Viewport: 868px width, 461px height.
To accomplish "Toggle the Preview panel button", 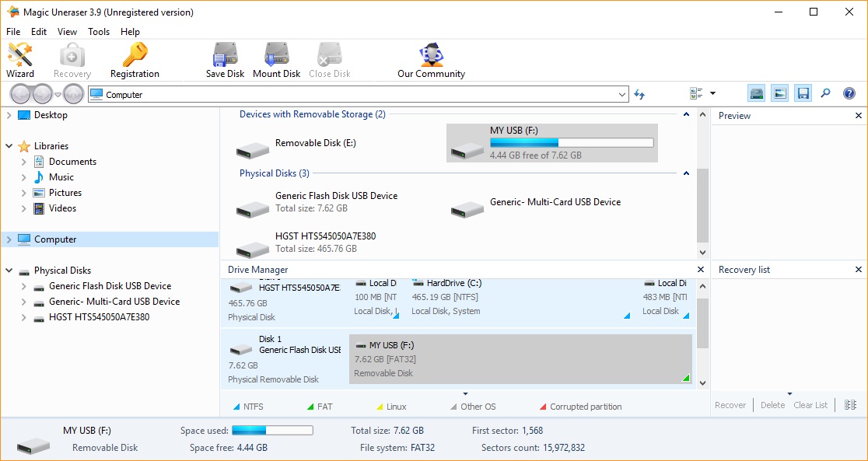I will [x=779, y=94].
